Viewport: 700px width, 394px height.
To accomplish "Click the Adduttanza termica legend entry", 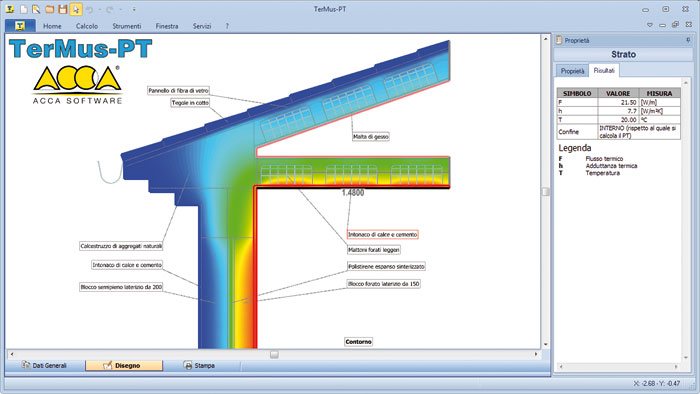I will [x=611, y=166].
